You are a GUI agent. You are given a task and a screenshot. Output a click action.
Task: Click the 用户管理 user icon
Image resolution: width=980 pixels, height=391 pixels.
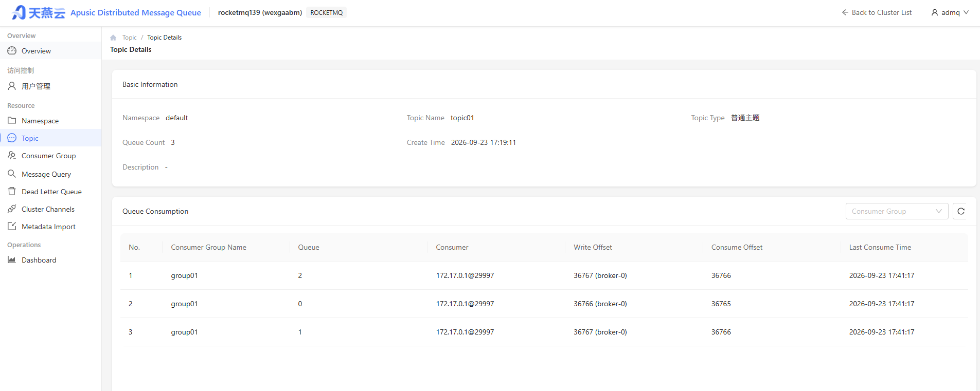coord(12,86)
